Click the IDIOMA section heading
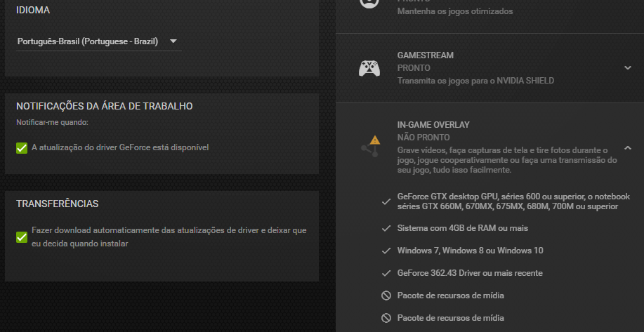The width and height of the screenshot is (644, 332). tap(33, 11)
